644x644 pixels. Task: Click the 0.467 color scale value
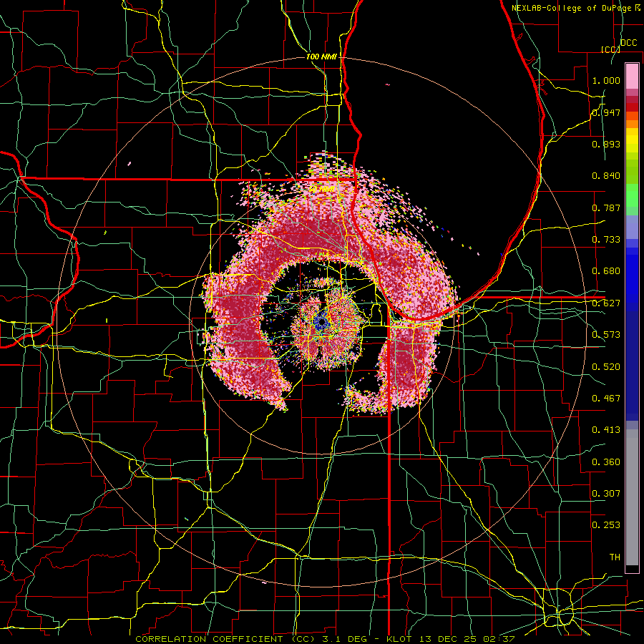tap(606, 399)
